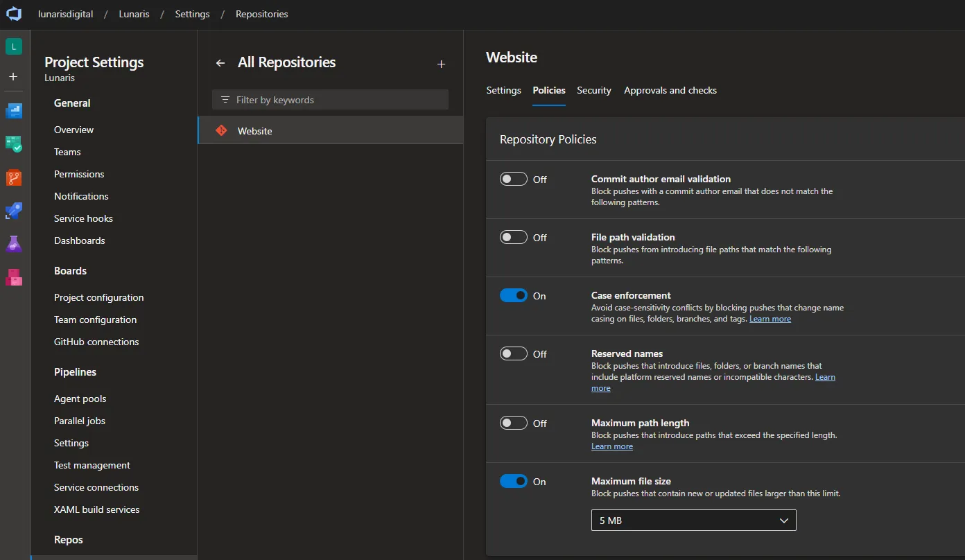Turn on the Reserved names policy
965x560 pixels.
point(513,353)
